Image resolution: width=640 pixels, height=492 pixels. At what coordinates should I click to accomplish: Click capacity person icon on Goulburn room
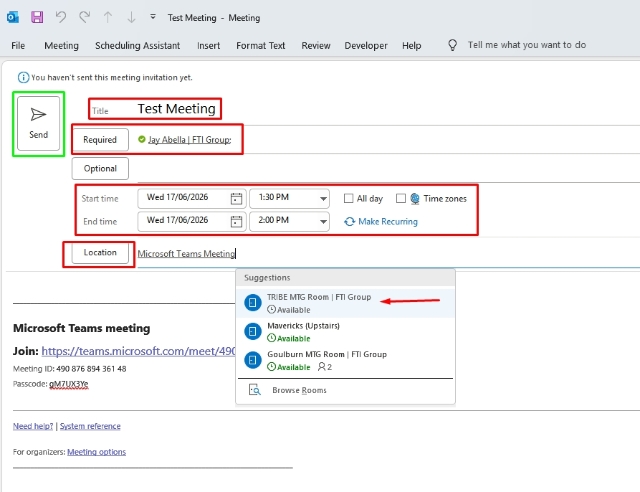(322, 367)
